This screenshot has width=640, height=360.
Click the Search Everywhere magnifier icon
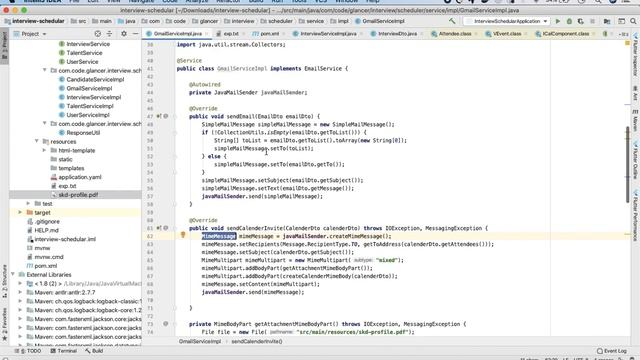tap(633, 21)
